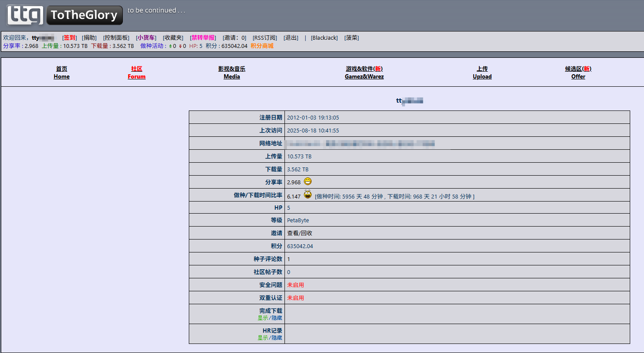This screenshot has width=644, height=353.
Task: Click the profile username heading above table
Action: pyautogui.click(x=410, y=101)
